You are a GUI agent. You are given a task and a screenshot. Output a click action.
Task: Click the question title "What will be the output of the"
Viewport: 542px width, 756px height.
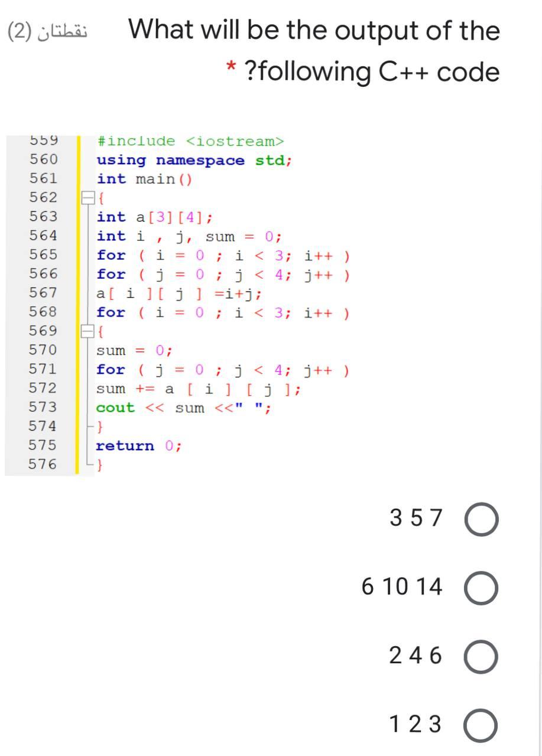coord(314,30)
